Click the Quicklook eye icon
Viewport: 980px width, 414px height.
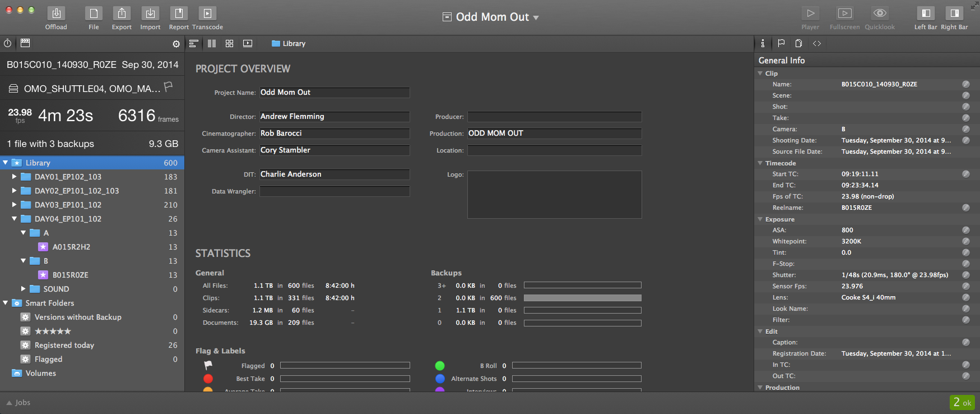880,13
